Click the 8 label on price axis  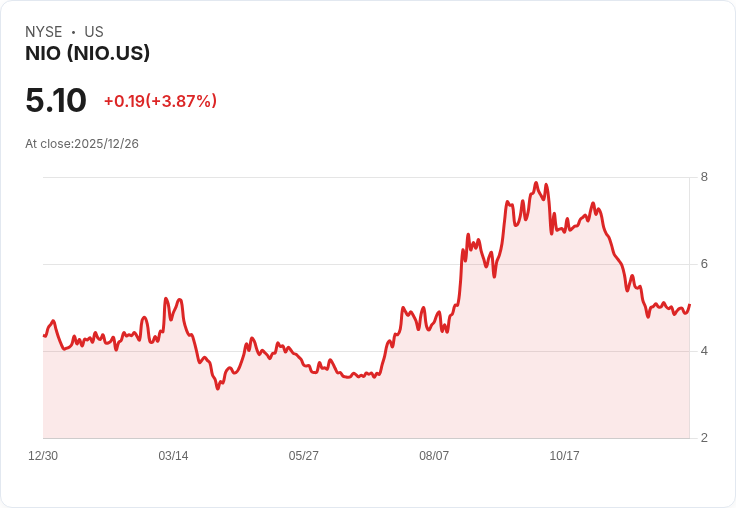[x=704, y=177]
